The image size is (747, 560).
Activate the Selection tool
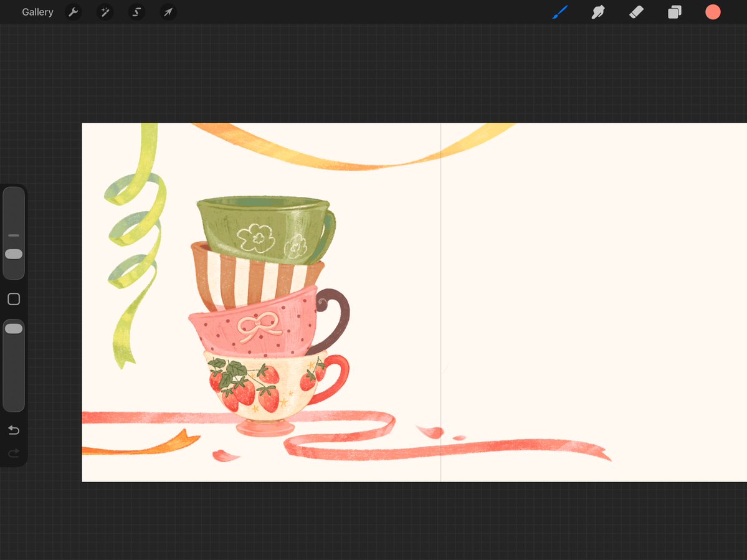coord(136,12)
